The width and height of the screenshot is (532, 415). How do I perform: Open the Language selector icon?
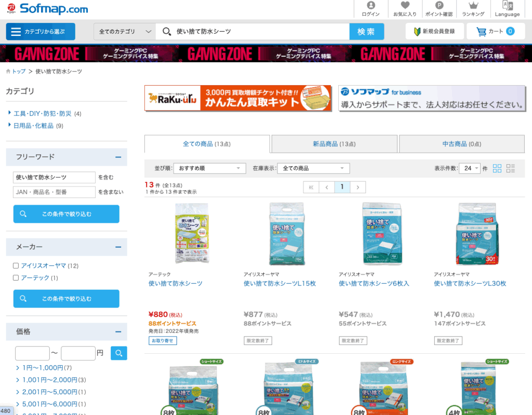tap(507, 9)
